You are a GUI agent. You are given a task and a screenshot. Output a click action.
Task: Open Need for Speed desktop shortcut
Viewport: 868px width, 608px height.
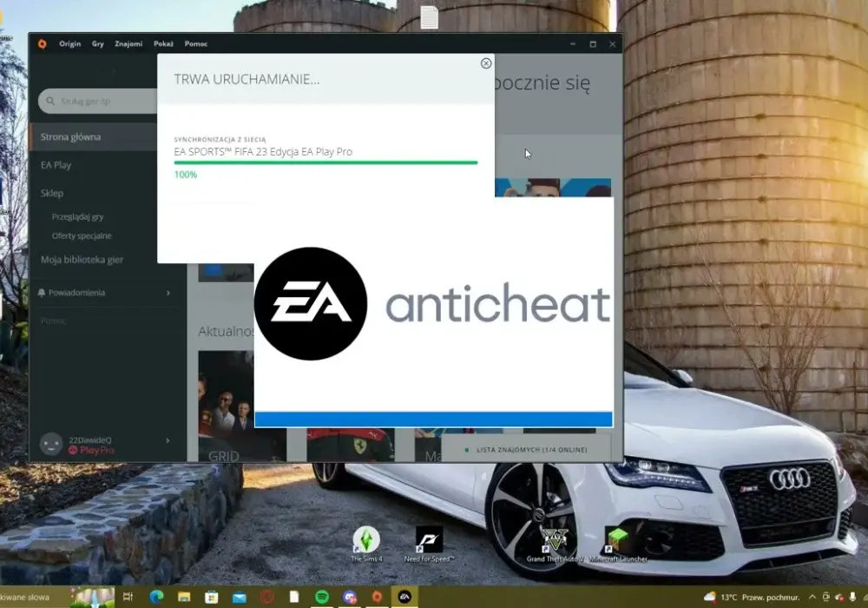[429, 544]
